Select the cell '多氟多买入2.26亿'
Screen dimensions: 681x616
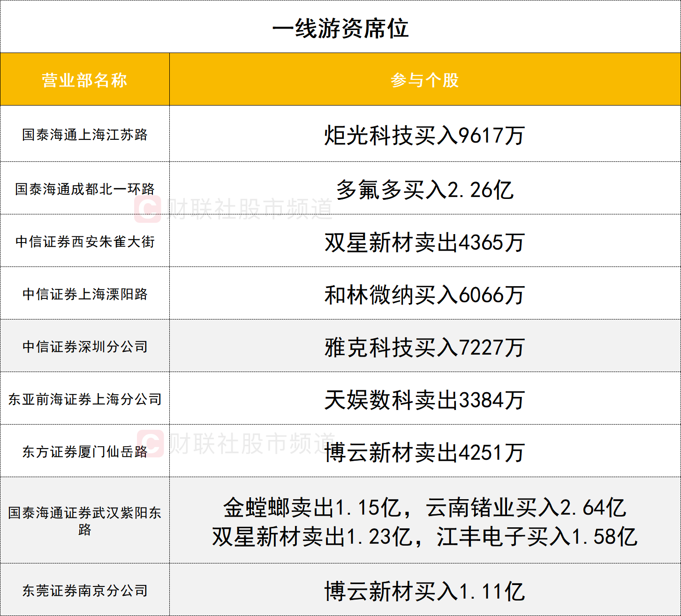(425, 189)
